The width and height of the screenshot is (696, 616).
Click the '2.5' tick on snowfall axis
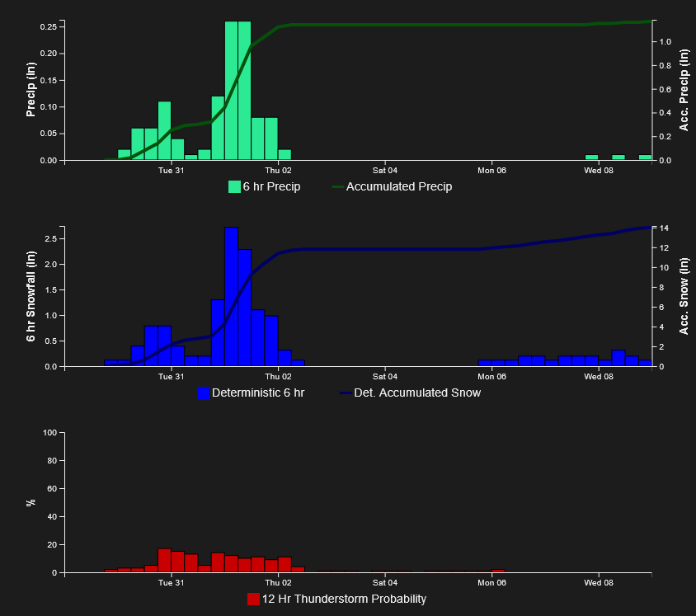click(x=51, y=239)
